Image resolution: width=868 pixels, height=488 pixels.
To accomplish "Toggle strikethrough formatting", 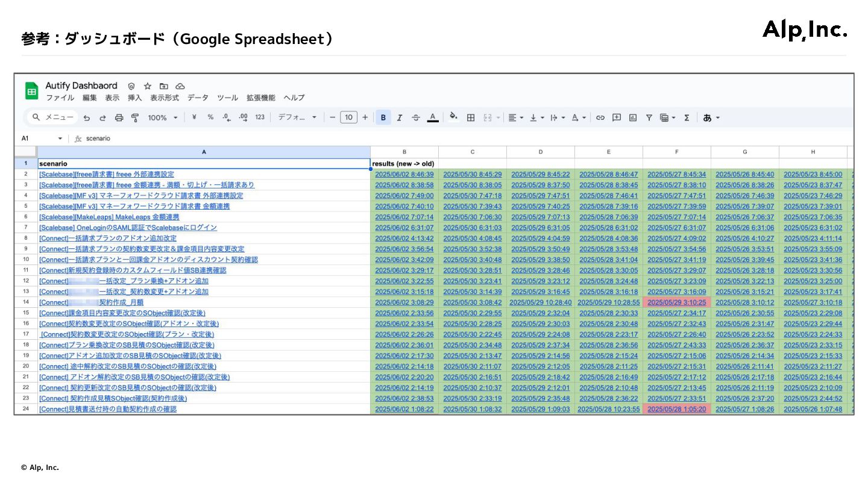I will coord(416,117).
